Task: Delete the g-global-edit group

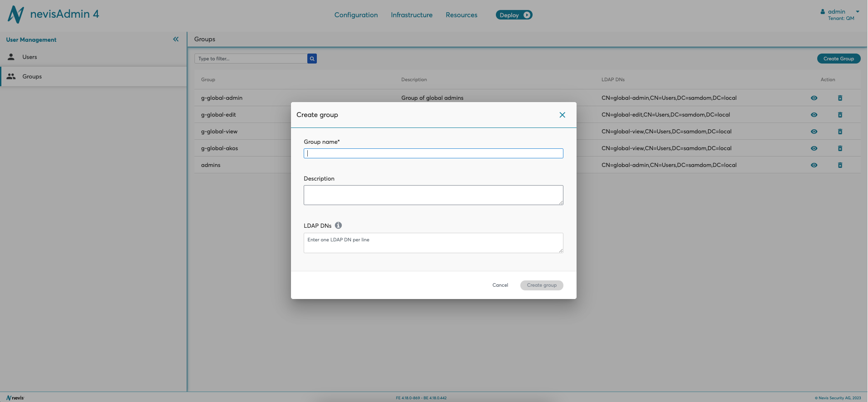Action: point(839,115)
